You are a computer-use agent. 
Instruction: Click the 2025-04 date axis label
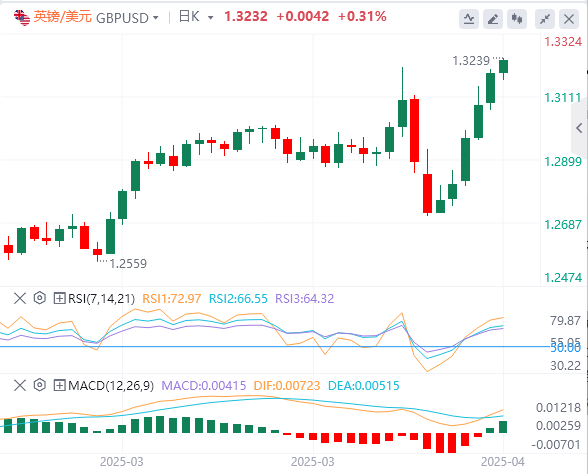click(x=502, y=462)
